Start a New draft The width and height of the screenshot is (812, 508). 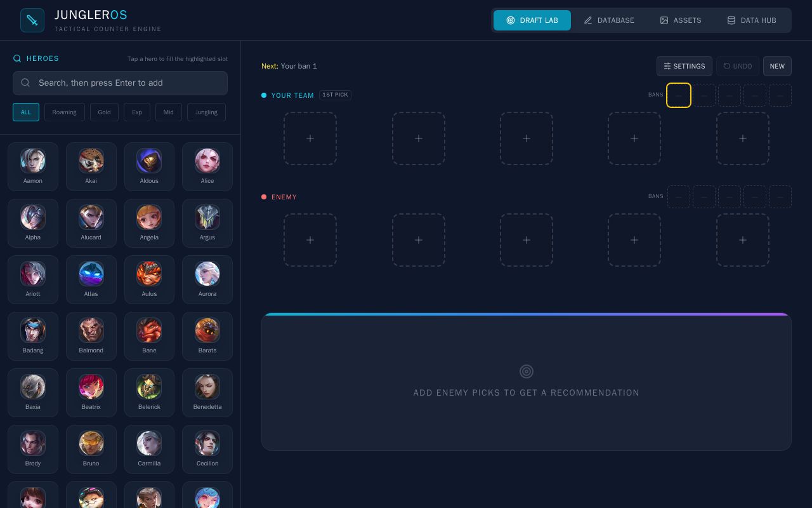point(777,66)
